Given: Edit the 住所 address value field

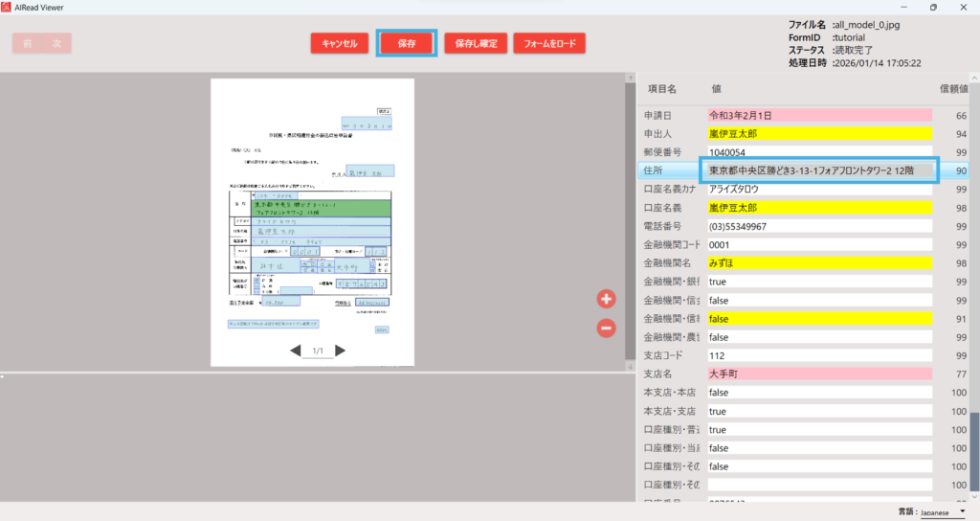Looking at the screenshot, I should coord(818,170).
